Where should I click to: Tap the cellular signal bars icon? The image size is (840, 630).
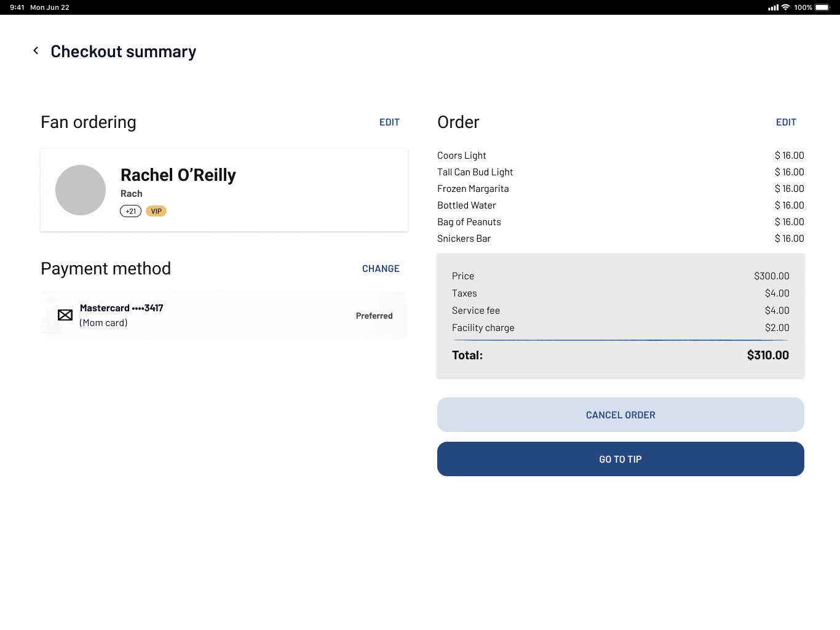click(x=773, y=7)
